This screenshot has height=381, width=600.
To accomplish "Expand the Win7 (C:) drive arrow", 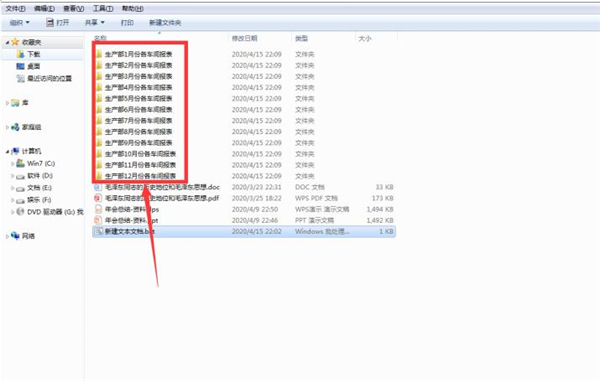I will (13, 164).
